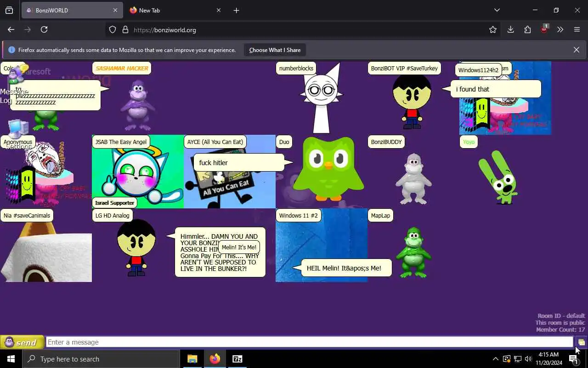Click the Duo name label
The image size is (588, 368).
pyautogui.click(x=284, y=142)
